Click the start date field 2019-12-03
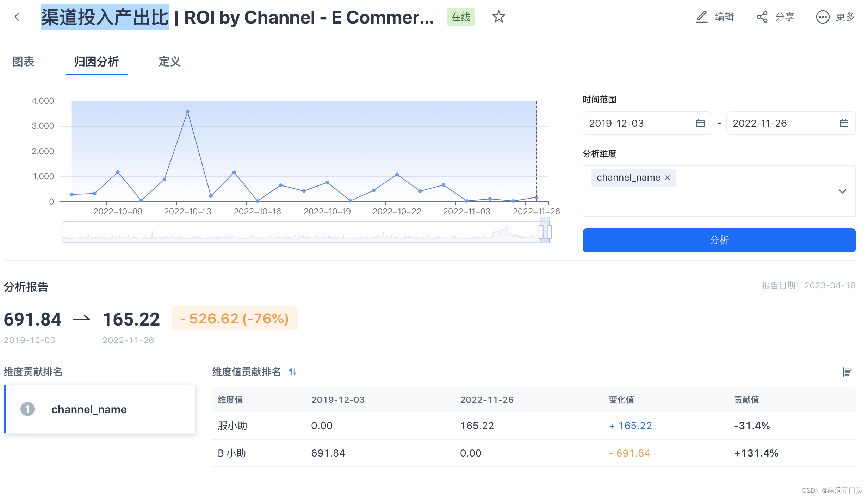This screenshot has height=497, width=868. point(647,123)
